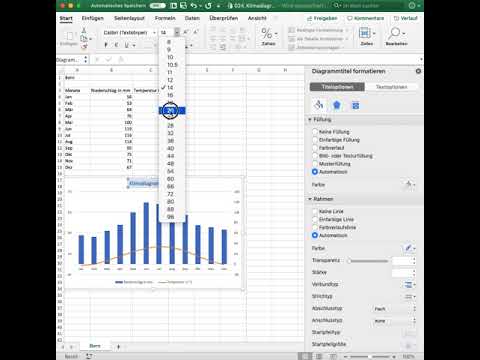Screen dimensions: 480x360
Task: Click the smiley feedback icon in title bar
Action: 412,6
